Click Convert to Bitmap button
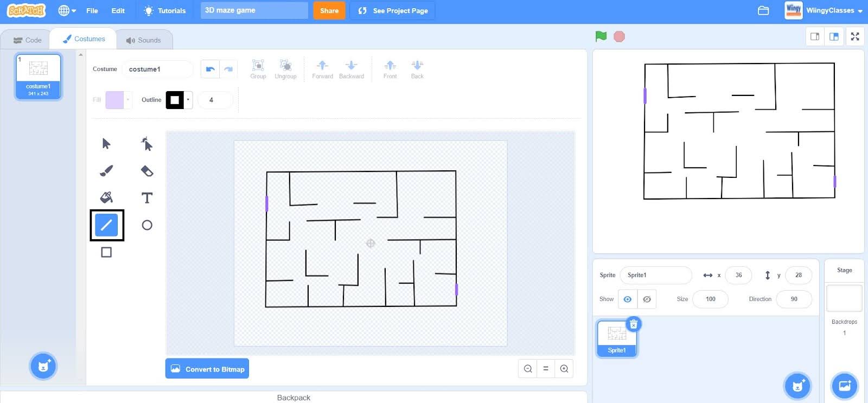868x403 pixels. coord(207,369)
